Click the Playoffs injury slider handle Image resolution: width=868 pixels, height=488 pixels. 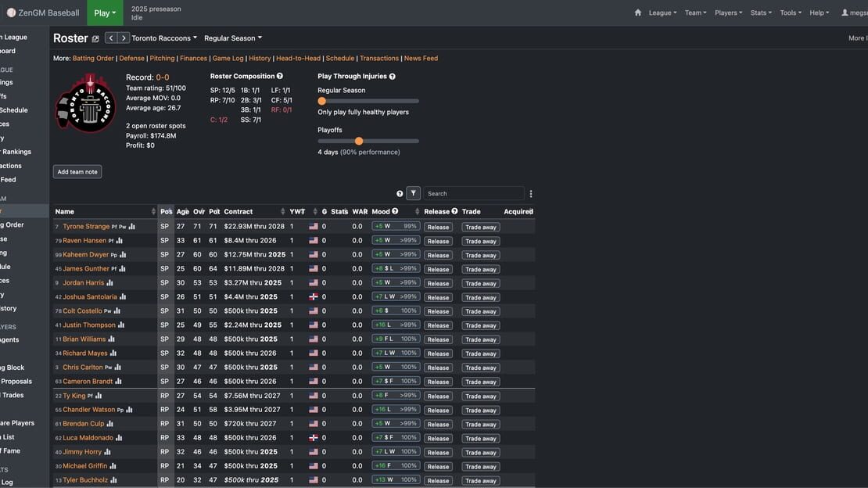coord(359,142)
